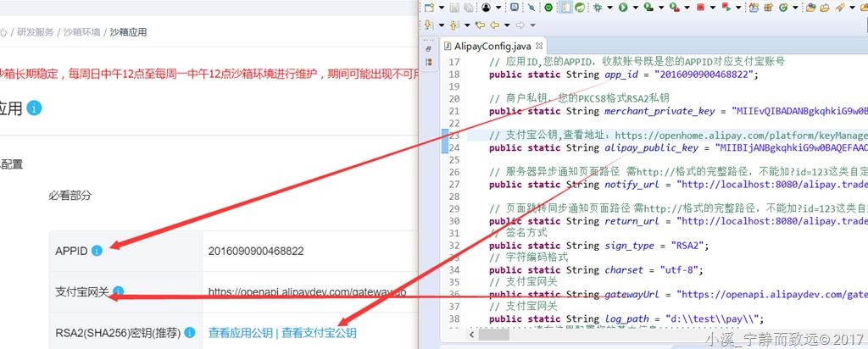Image resolution: width=868 pixels, height=349 pixels.
Task: Click the Debug bug icon
Action: (598, 7)
